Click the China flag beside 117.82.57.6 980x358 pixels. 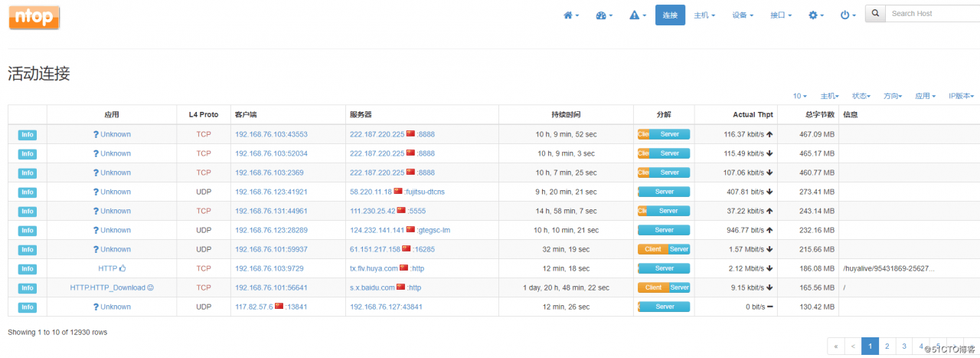pos(279,306)
